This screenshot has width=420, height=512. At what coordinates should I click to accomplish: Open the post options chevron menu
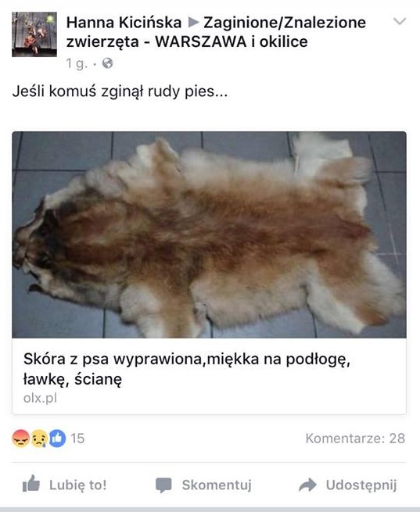(400, 22)
